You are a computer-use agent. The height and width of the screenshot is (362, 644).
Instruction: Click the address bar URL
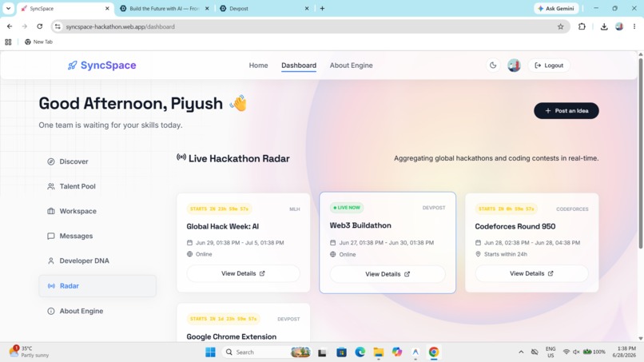121,26
